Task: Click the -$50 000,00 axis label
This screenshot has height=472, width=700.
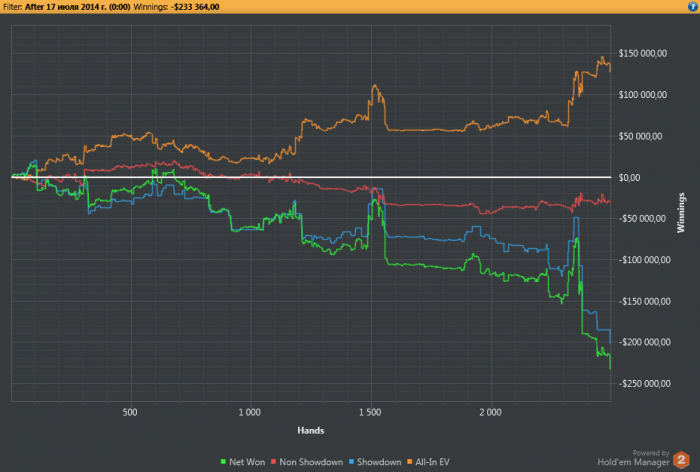Action: pyautogui.click(x=642, y=218)
